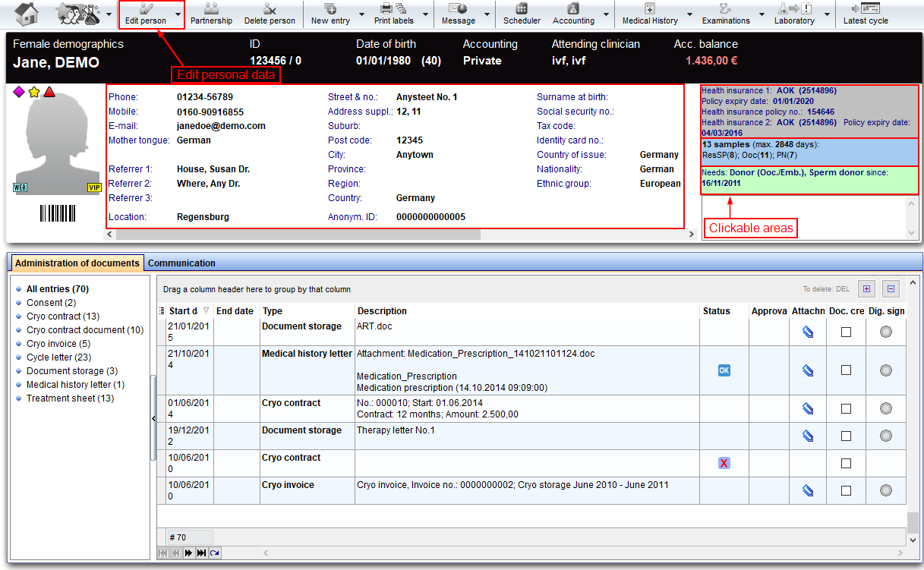This screenshot has height=570, width=924.
Task: Go to next page of documents
Action: click(188, 553)
